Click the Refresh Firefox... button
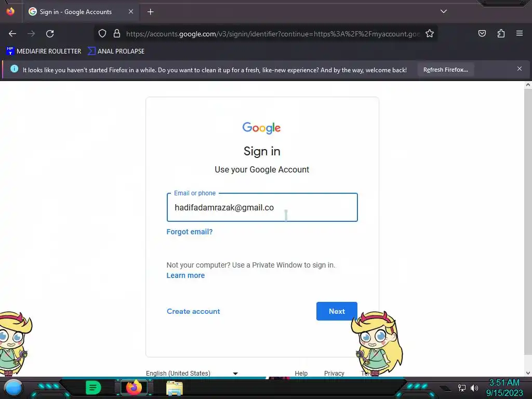Viewport: 532px width, 399px height. tap(445, 70)
